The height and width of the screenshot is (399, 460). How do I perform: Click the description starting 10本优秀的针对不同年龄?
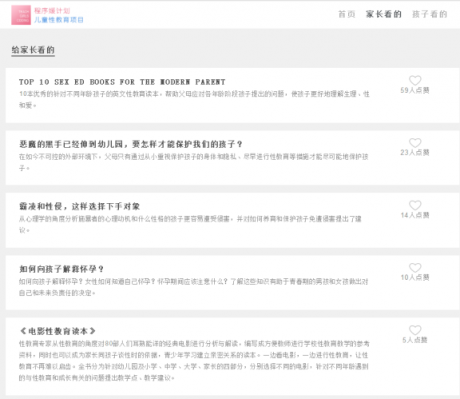pyautogui.click(x=194, y=100)
